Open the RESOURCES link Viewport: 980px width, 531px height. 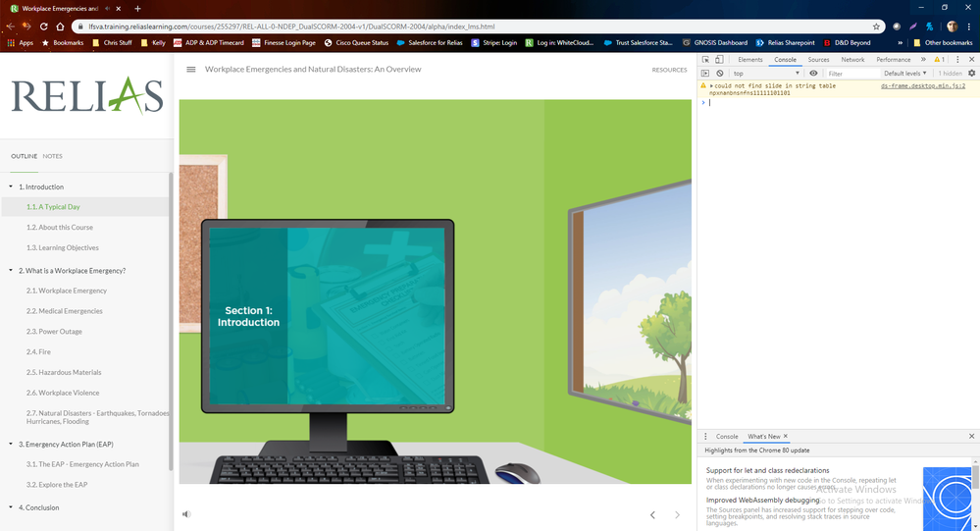pyautogui.click(x=669, y=70)
